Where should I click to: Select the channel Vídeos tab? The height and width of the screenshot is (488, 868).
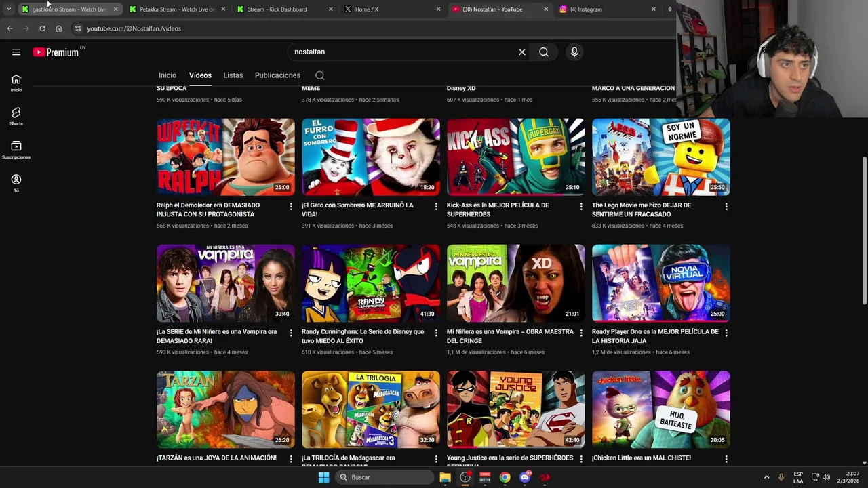(x=200, y=75)
